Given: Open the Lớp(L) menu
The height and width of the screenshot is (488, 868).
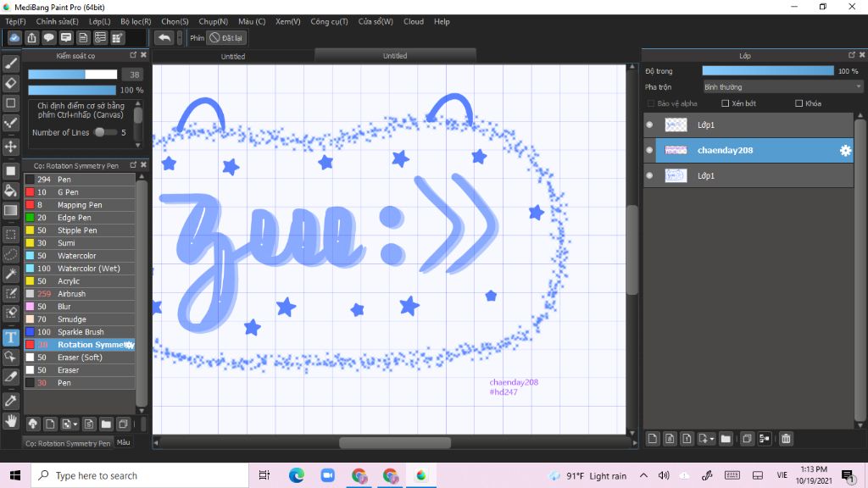Looking at the screenshot, I should click(x=100, y=21).
